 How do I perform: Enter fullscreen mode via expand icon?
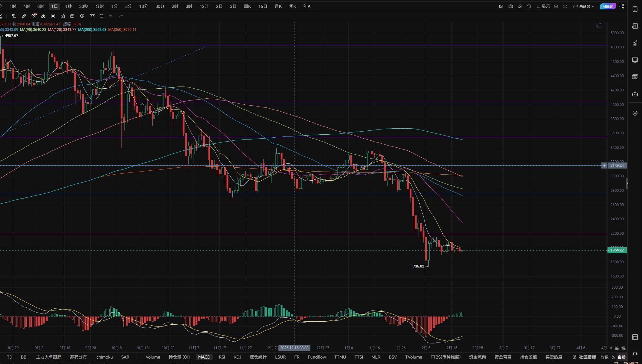565,6
